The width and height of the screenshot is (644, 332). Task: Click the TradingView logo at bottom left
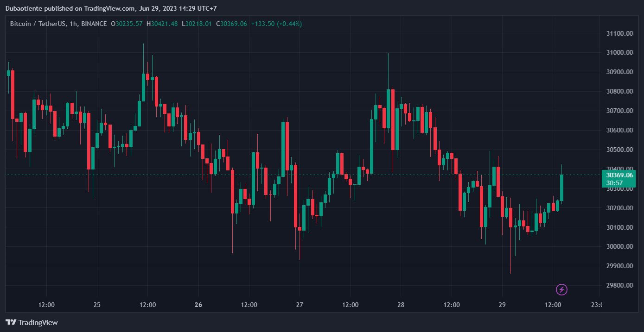pyautogui.click(x=32, y=322)
